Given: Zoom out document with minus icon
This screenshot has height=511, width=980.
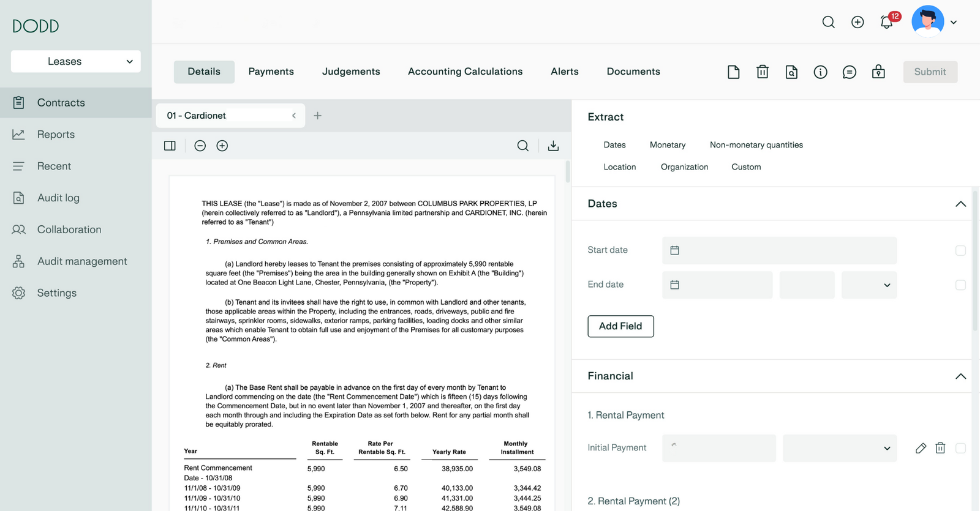Looking at the screenshot, I should (200, 146).
